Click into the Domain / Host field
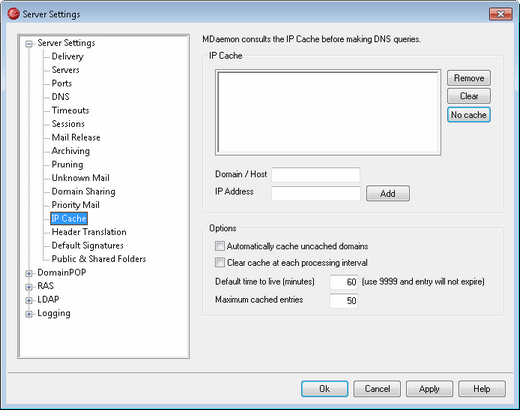 click(316, 175)
